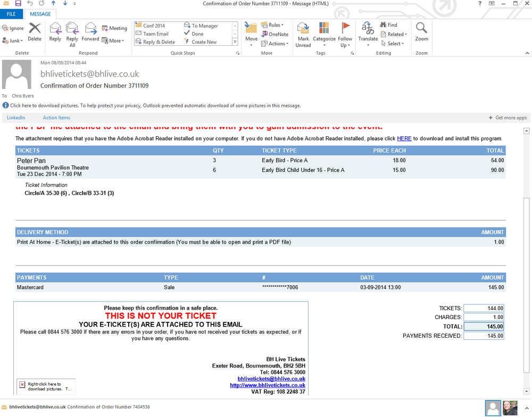Viewport: 532px width, 417px height.
Task: Click the TOTAL value 145.00 box
Action: tap(484, 327)
